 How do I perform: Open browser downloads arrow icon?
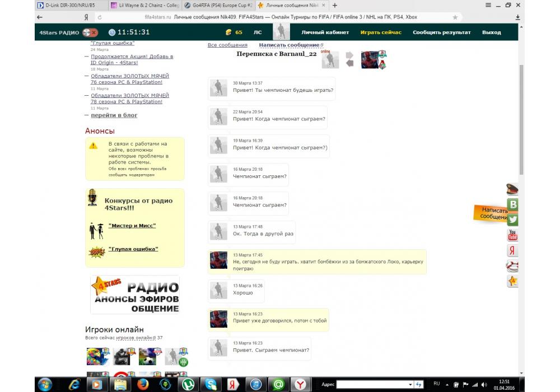(518, 17)
